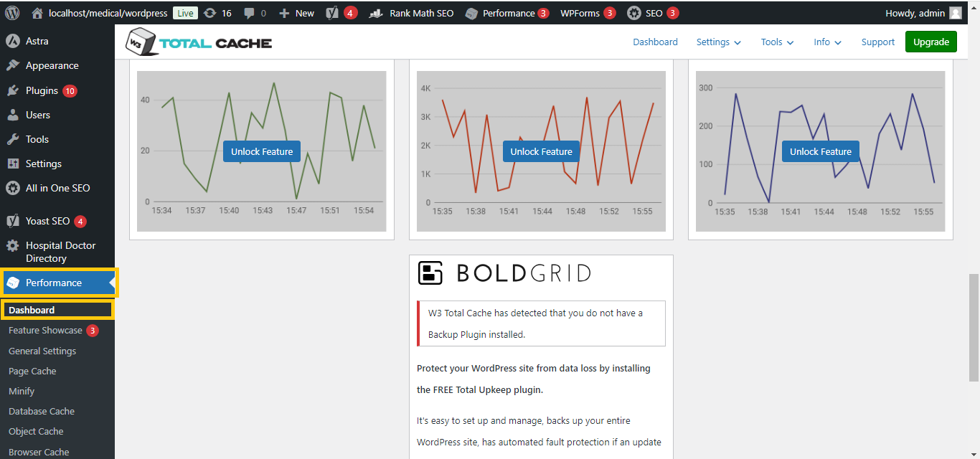
Task: Expand the Tools dropdown in header
Action: (x=777, y=42)
